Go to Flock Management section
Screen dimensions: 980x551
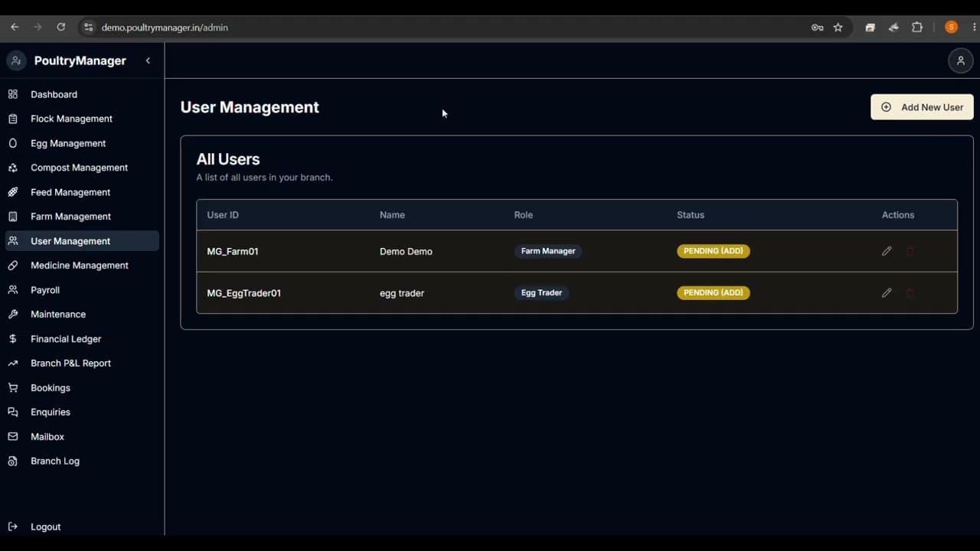point(82,119)
